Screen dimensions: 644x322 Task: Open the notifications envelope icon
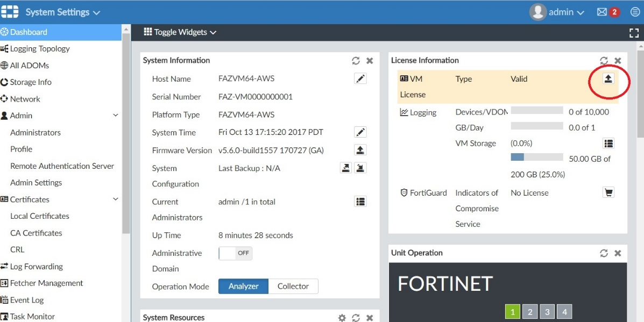[602, 12]
